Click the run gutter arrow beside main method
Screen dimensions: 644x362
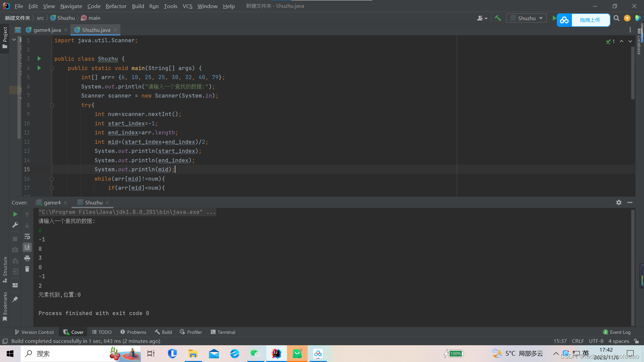pos(39,68)
